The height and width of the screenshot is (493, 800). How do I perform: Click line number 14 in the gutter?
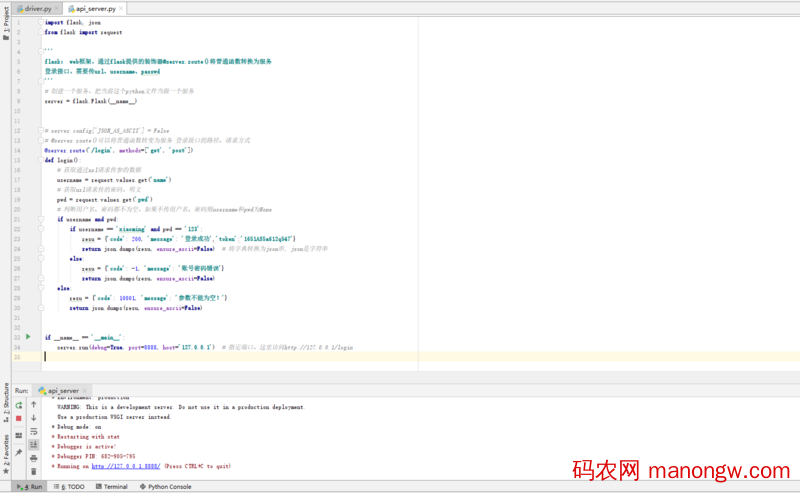coord(17,151)
